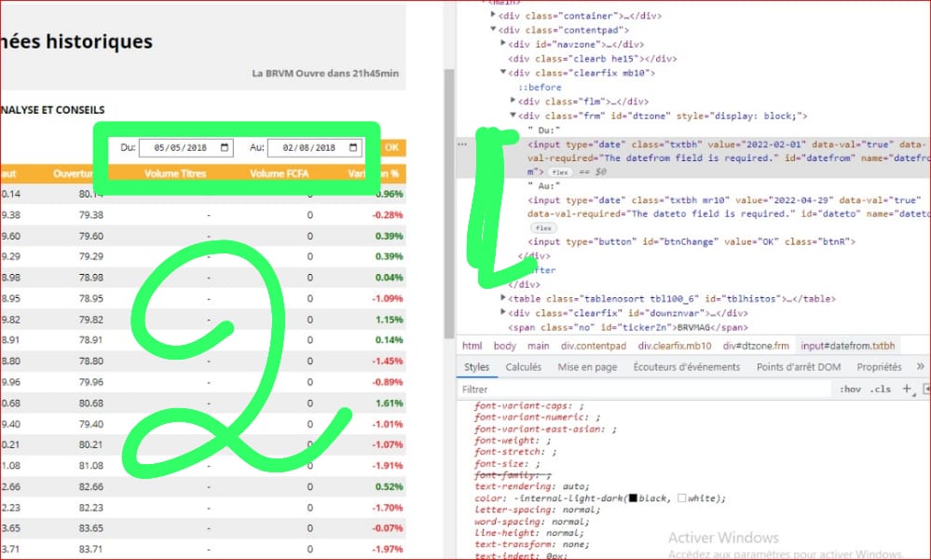931x560 pixels.
Task: Click variation value 0.52%
Action: 389,486
